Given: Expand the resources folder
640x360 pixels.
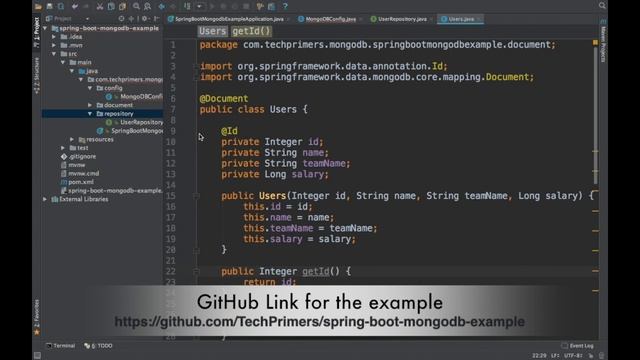Looking at the screenshot, I should click(72, 140).
